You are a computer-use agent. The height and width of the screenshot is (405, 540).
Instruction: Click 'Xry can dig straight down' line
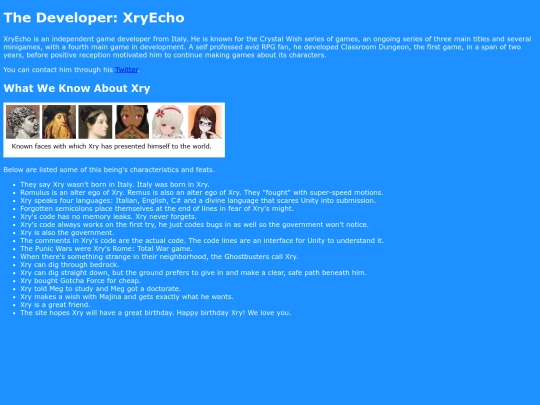193,273
